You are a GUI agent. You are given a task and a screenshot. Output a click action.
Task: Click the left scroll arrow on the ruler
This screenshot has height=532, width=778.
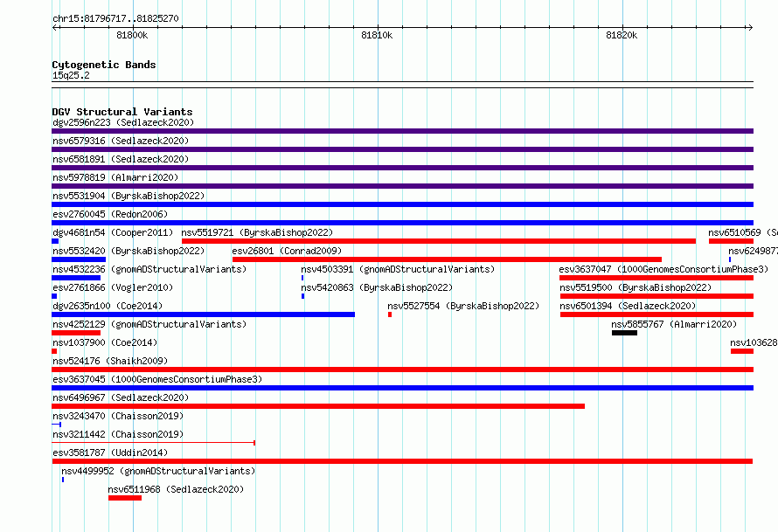(x=54, y=28)
